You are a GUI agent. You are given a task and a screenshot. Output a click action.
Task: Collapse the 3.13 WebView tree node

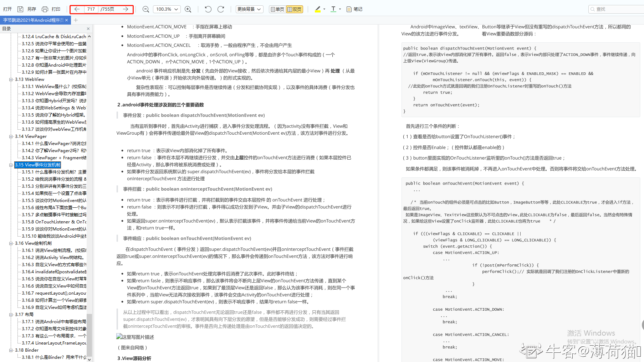[x=11, y=79]
